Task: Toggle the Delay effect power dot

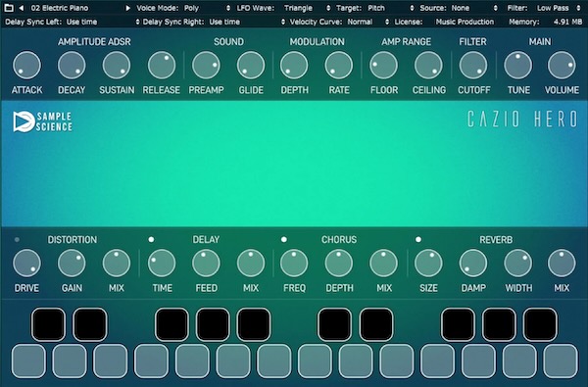Action: [x=151, y=240]
